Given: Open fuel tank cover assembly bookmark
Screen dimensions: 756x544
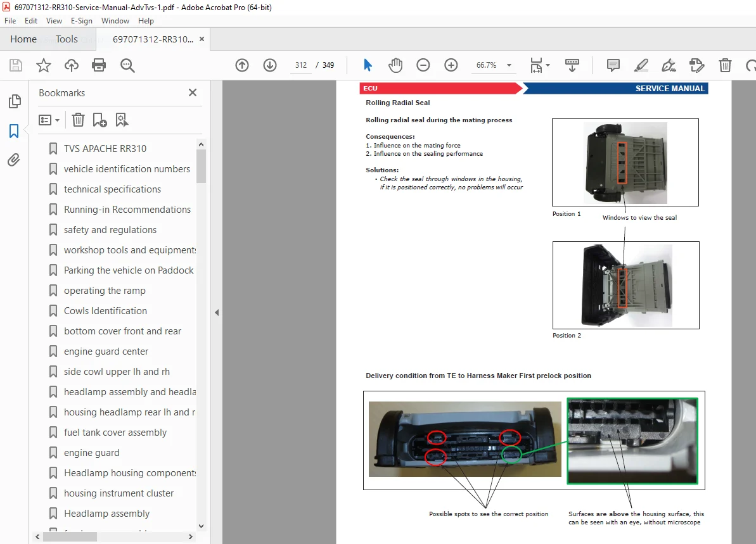Looking at the screenshot, I should [115, 432].
